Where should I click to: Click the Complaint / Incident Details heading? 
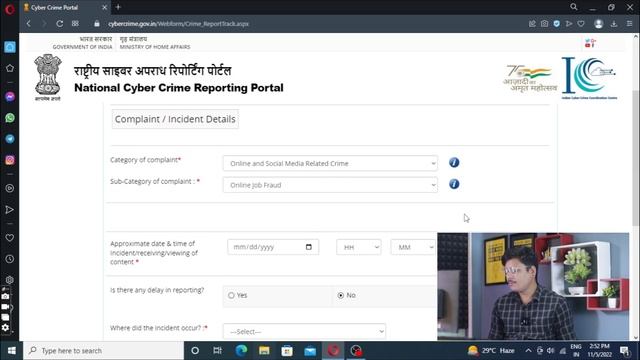pos(175,119)
